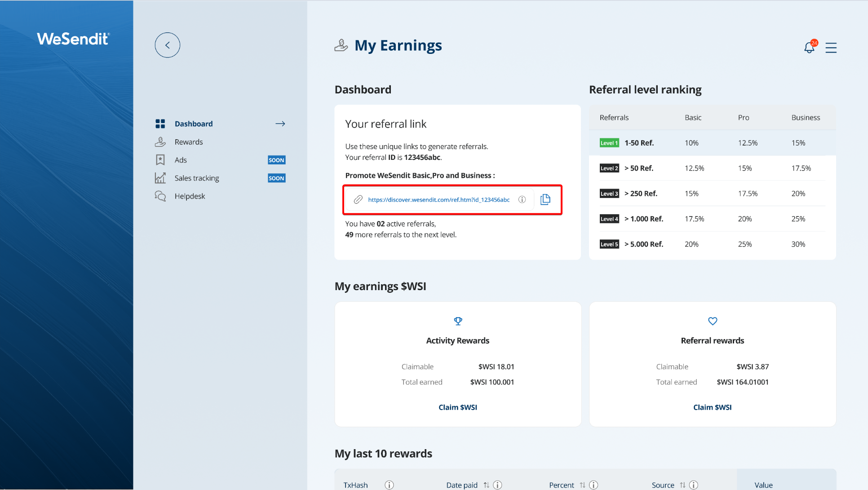Click the Value column header
The image size is (868, 490).
pos(763,485)
